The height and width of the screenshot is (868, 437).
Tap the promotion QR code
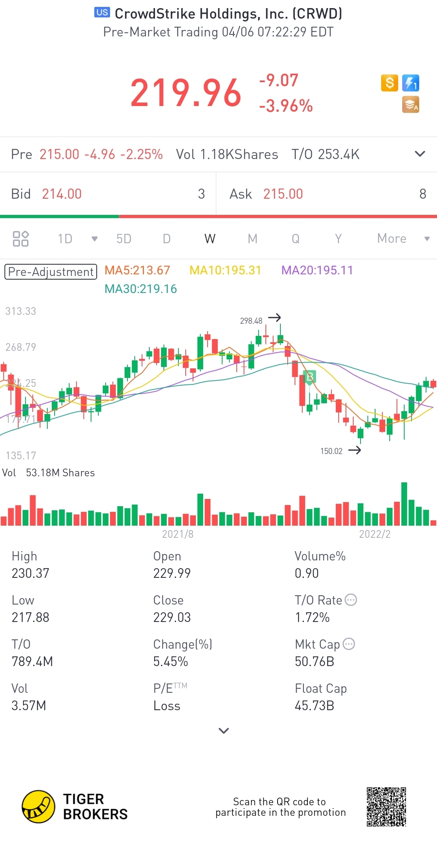pyautogui.click(x=386, y=807)
